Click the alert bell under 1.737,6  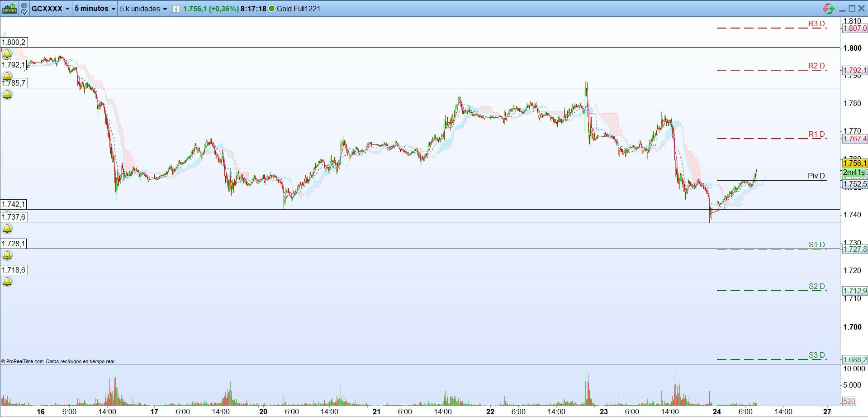coord(7,229)
